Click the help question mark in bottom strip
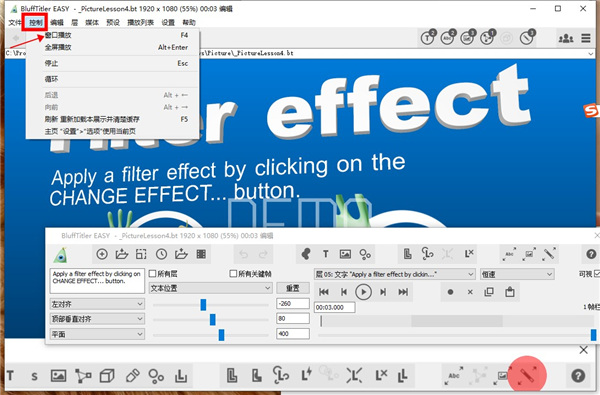 pyautogui.click(x=578, y=376)
